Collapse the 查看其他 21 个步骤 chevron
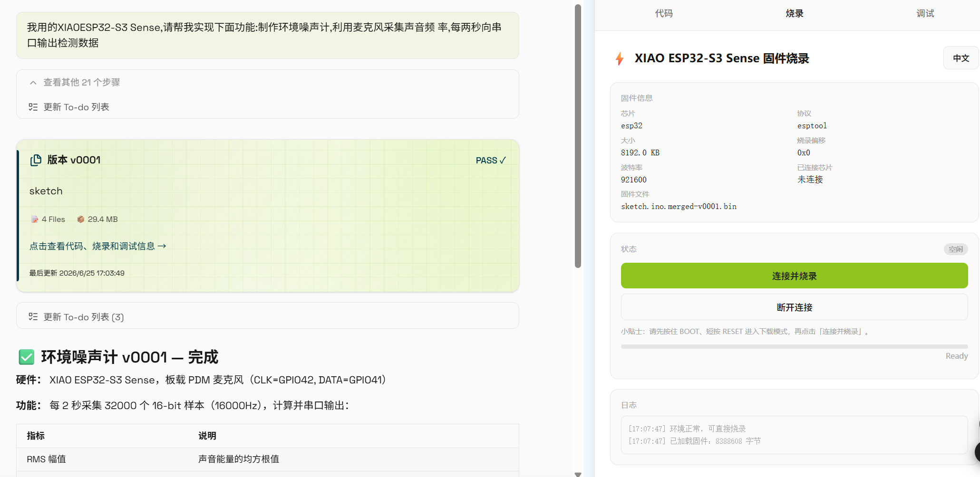 click(x=33, y=83)
